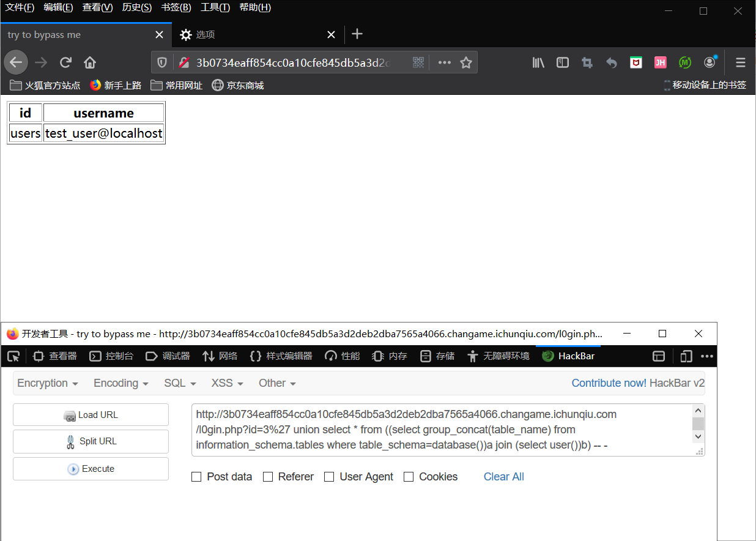Open the green M extension icon
Viewport: 756px width, 541px height.
coord(685,62)
